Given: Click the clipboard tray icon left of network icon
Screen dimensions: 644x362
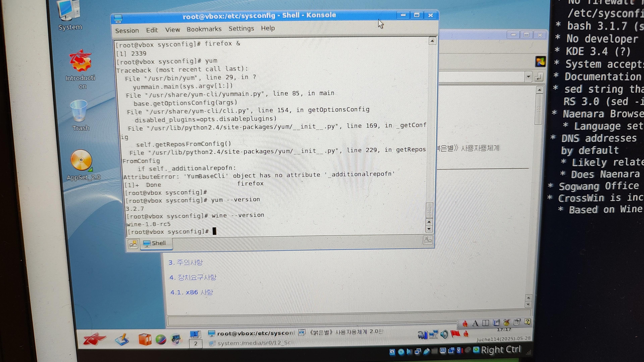Looking at the screenshot, I should (x=422, y=335).
